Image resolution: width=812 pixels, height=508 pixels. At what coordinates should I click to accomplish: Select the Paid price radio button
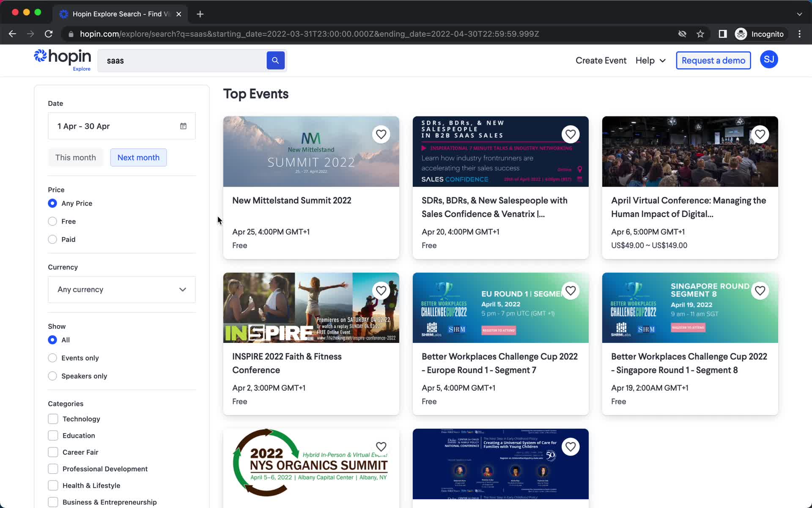coord(52,240)
